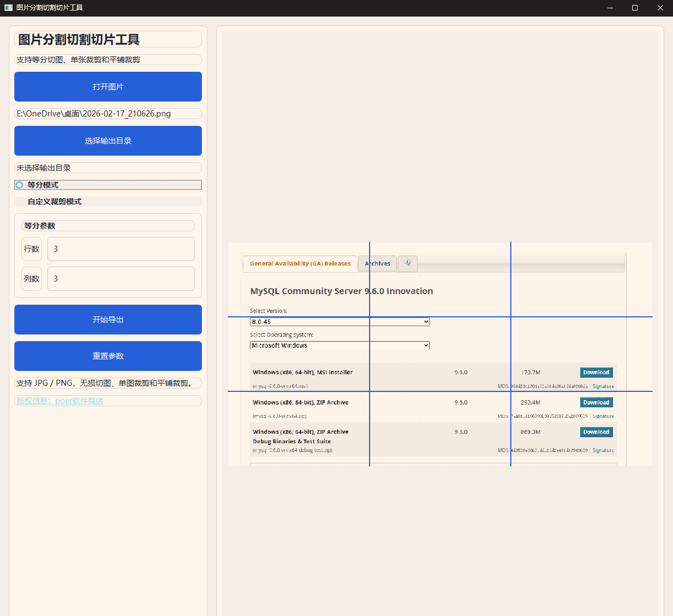Focus the 行数 input field

click(121, 249)
